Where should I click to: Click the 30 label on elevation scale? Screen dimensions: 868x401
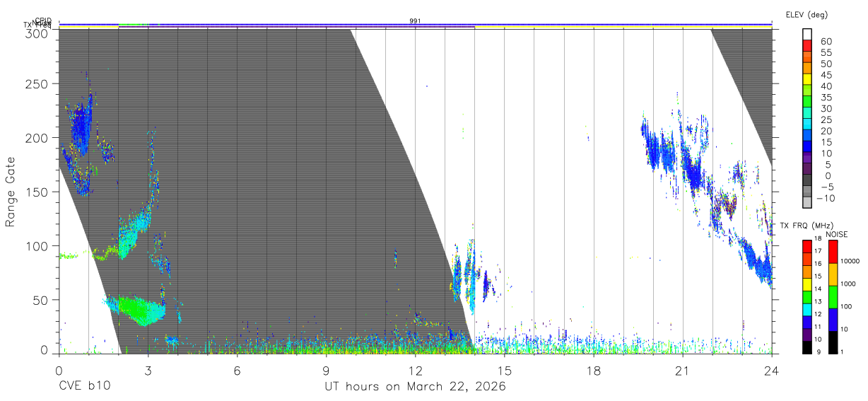(826, 109)
